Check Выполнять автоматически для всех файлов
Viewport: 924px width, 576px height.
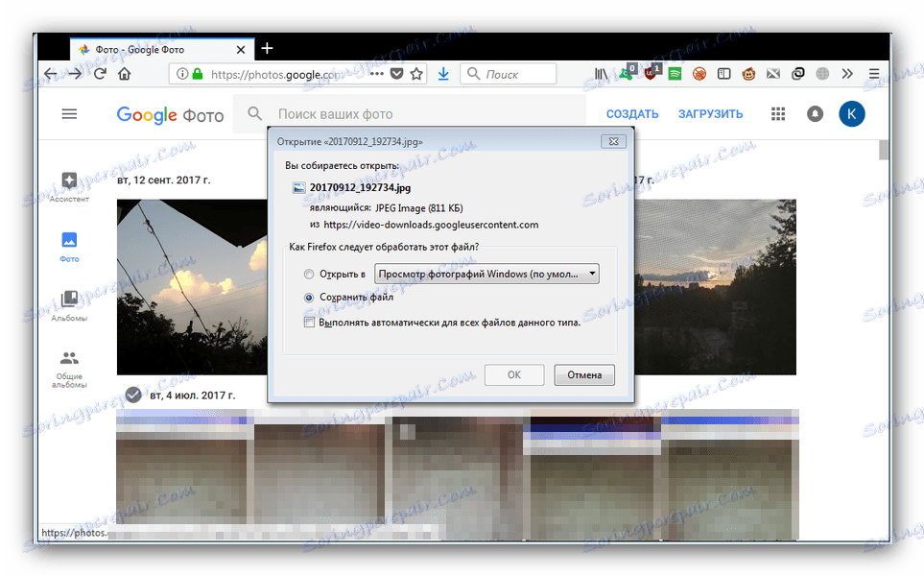tap(309, 322)
